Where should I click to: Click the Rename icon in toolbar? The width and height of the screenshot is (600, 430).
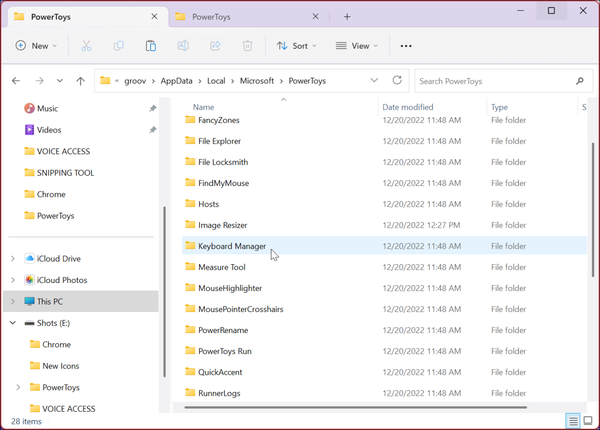point(183,46)
